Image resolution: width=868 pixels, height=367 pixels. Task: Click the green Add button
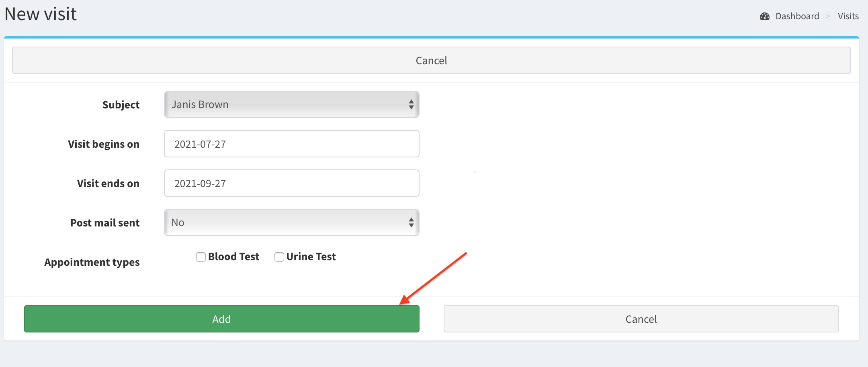pos(221,319)
